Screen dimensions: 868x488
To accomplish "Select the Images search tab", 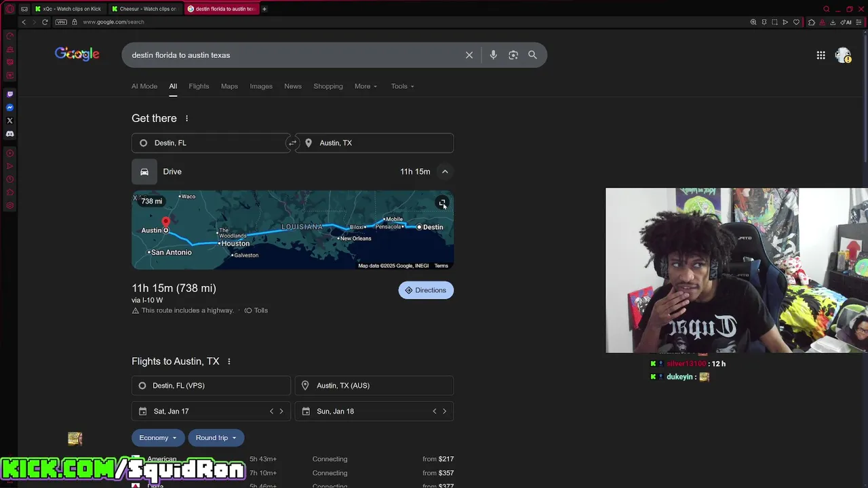I will click(261, 86).
